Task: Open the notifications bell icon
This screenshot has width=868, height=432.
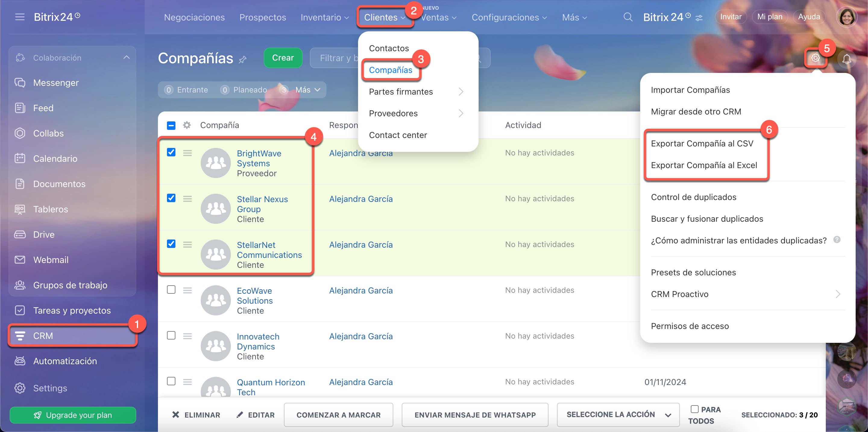Action: tap(846, 59)
